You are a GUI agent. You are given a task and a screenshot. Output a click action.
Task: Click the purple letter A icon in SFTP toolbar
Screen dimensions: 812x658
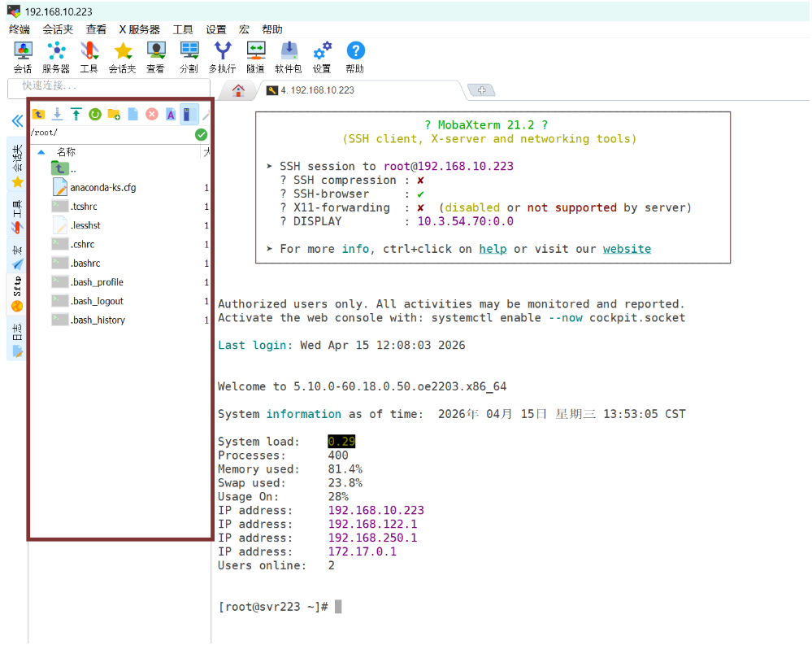[x=171, y=114]
